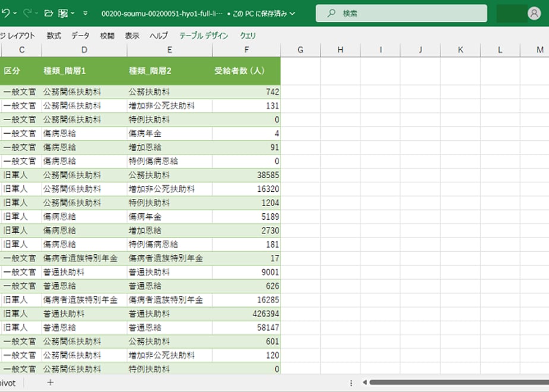549x392 pixels.
Task: Click the Undo icon in title bar
Action: point(5,13)
